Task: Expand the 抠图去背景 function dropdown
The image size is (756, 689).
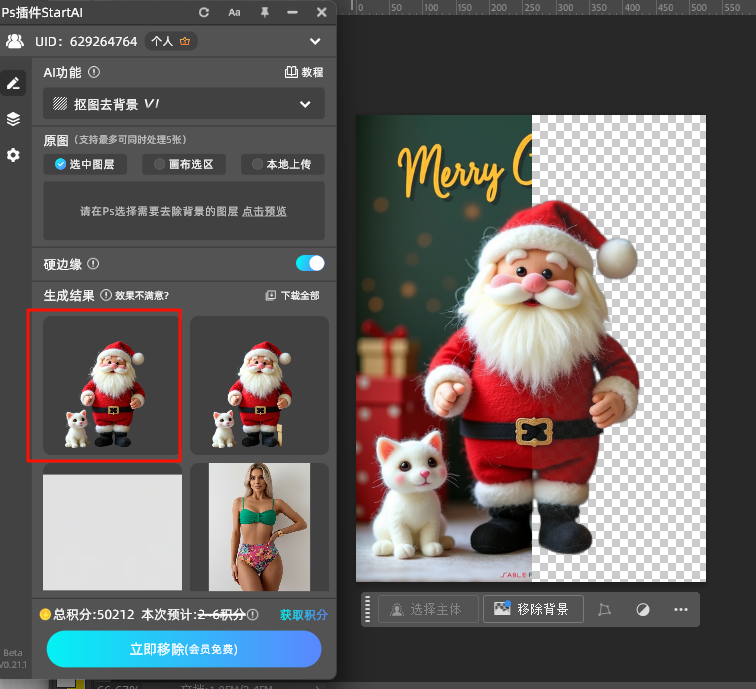Action: (x=184, y=104)
